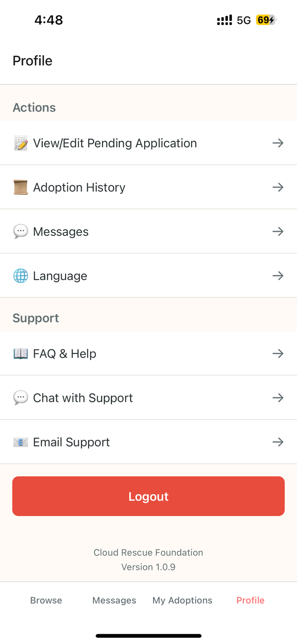Open the Adoption History row arrow
The width and height of the screenshot is (297, 644).
tap(278, 187)
